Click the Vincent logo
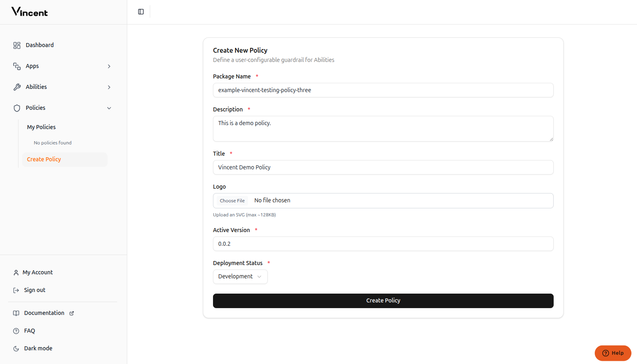Image resolution: width=637 pixels, height=364 pixels. pyautogui.click(x=29, y=12)
